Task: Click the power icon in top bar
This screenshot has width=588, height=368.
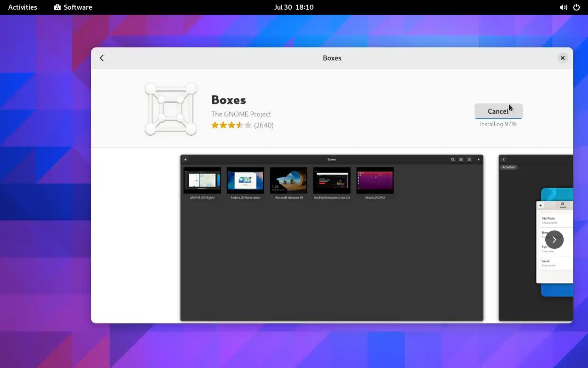Action: point(576,7)
